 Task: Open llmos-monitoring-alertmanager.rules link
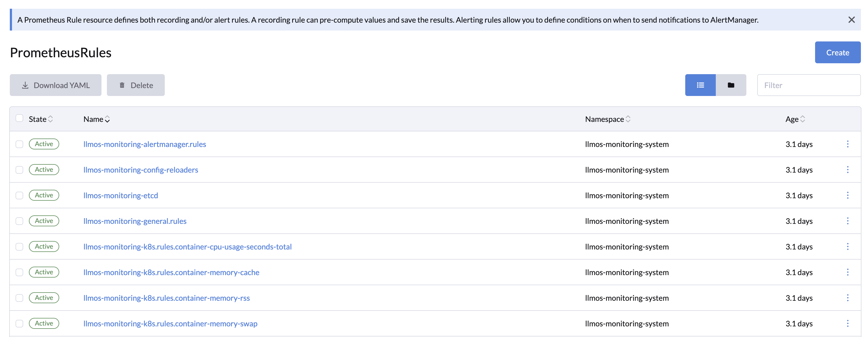coord(145,144)
